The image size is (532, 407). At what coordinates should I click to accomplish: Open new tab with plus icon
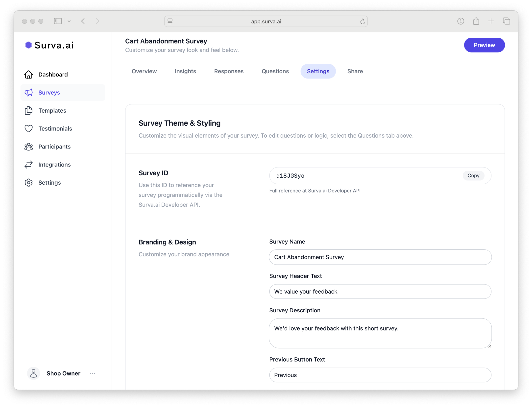(x=491, y=21)
